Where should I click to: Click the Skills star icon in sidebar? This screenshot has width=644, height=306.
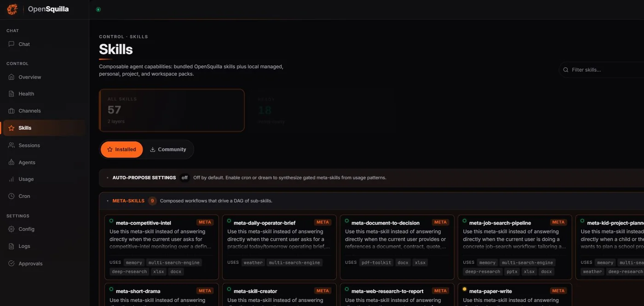(x=11, y=128)
